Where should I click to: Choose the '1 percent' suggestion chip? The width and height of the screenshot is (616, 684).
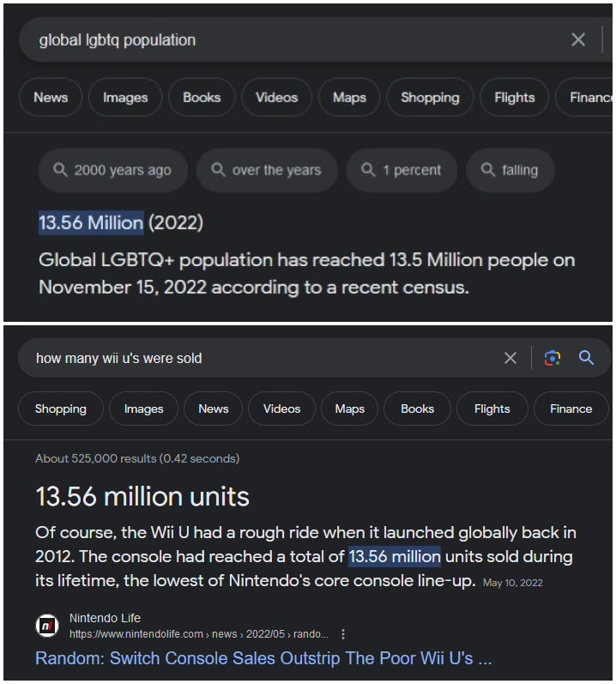click(x=402, y=170)
